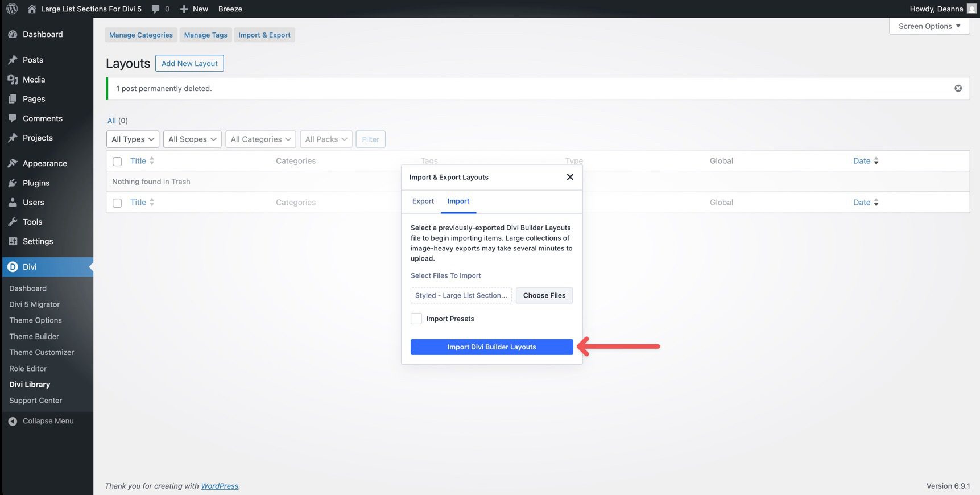Click selected file name field
980x495 pixels.
(461, 295)
